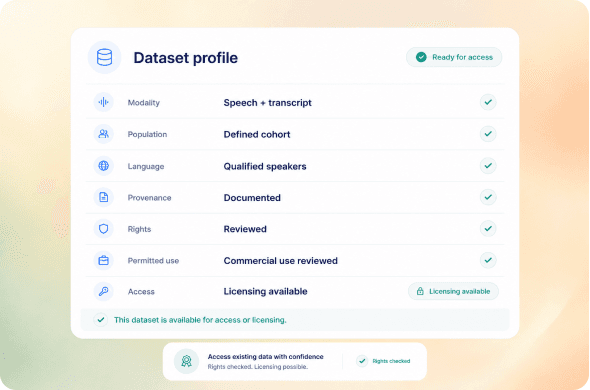Select the bold Licensing available value text

(x=265, y=291)
